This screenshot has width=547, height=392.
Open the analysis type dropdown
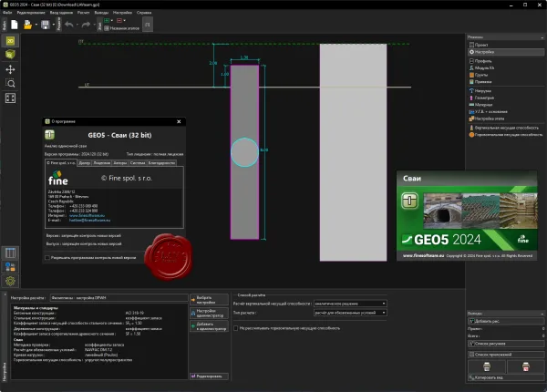(x=350, y=313)
